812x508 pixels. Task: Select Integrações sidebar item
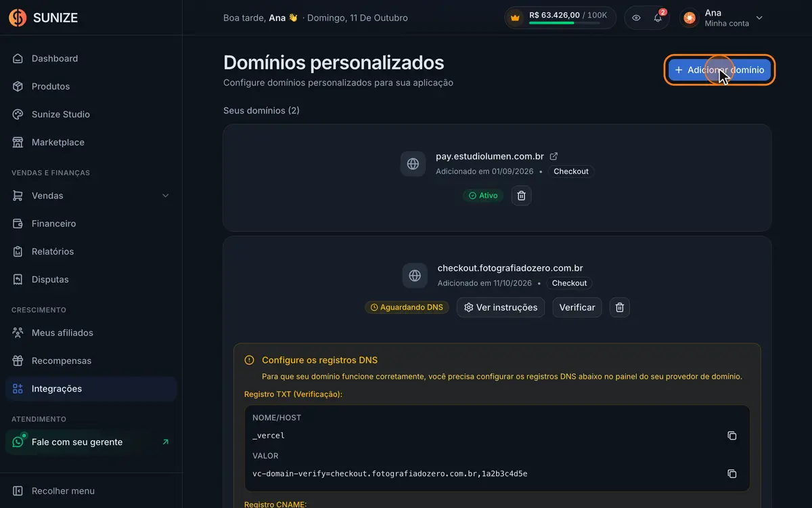pos(91,389)
